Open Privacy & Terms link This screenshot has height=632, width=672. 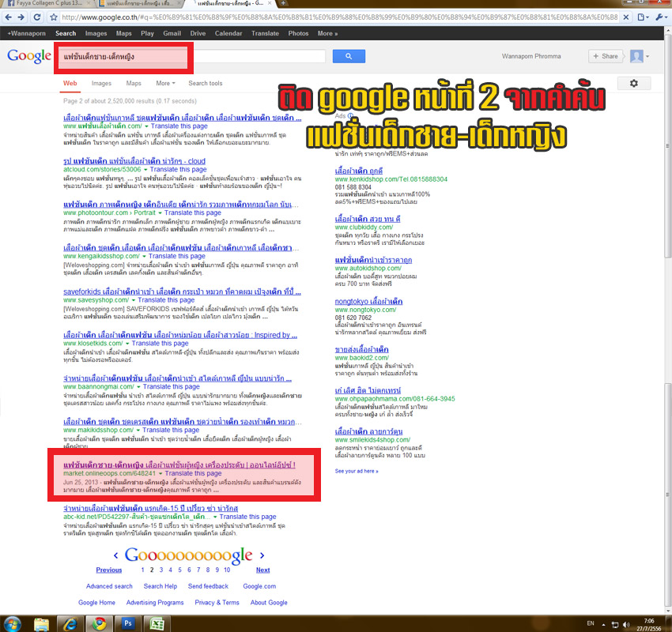point(217,603)
